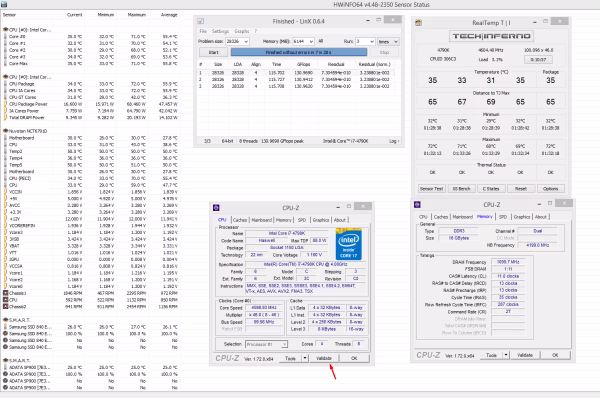Click the Residual (norm.) column header in LinX
The height and width of the screenshot is (398, 600).
tap(374, 64)
